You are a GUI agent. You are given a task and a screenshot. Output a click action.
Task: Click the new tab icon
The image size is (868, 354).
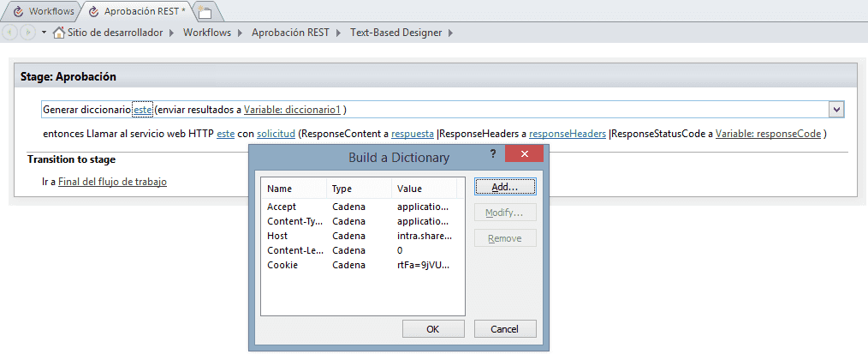pos(205,12)
